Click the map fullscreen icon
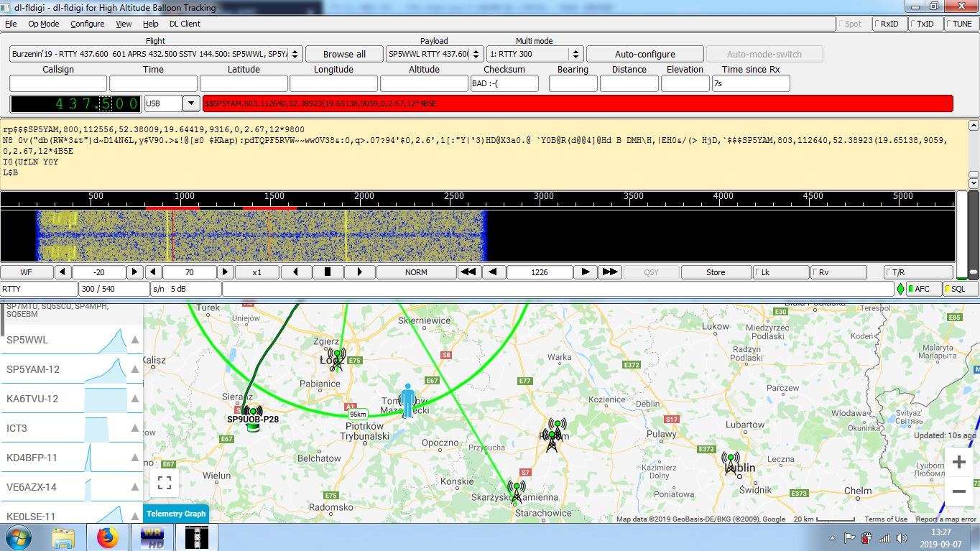 [165, 483]
